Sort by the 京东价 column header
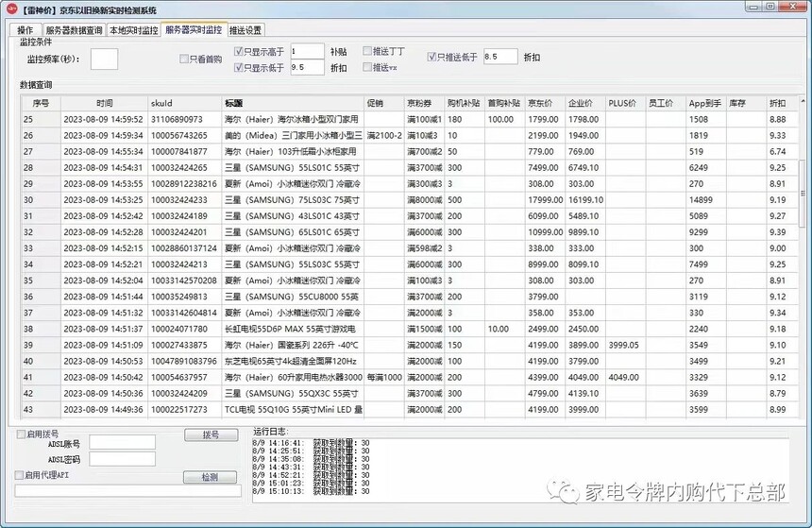This screenshot has height=528, width=812. 545,103
